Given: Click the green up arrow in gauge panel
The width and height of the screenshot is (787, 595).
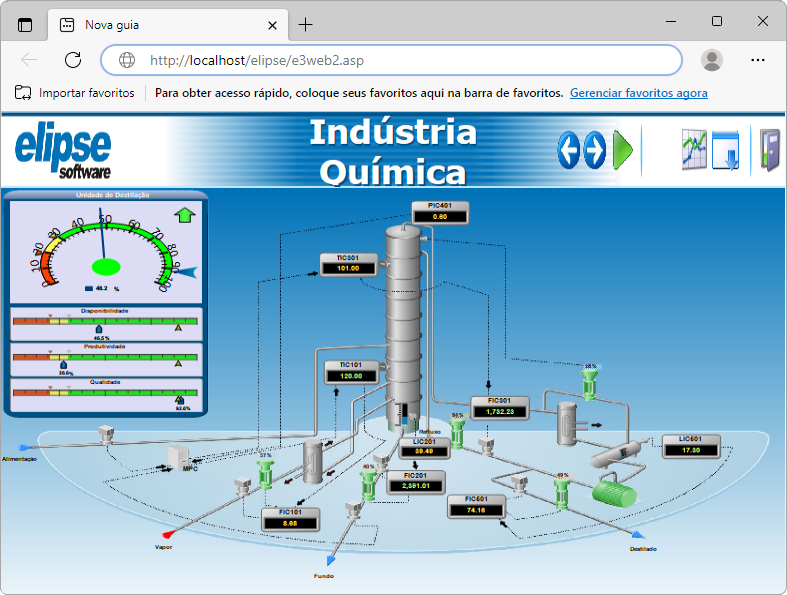Looking at the screenshot, I should 185,215.
